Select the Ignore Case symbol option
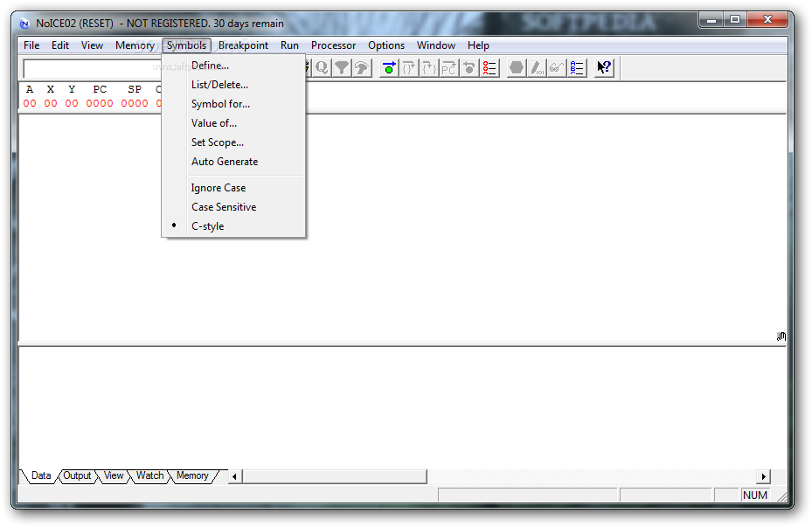Viewport: 812px width, 527px height. pos(233,188)
